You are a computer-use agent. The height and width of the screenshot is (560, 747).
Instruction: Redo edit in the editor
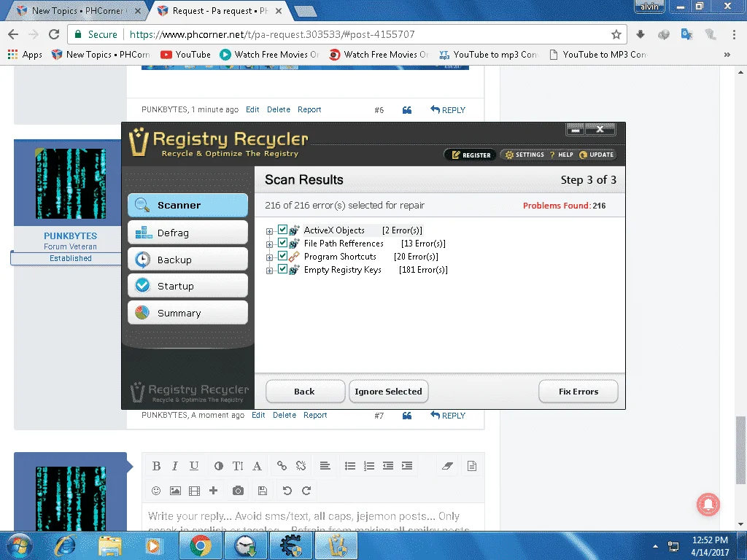(306, 491)
